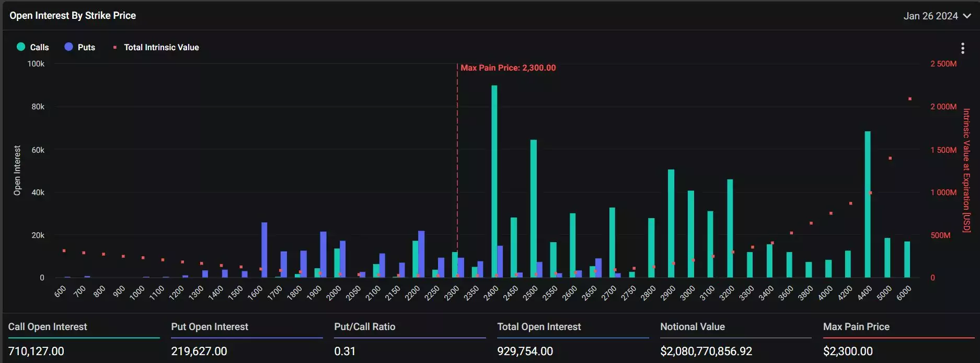
Task: Toggle Total Intrinsic Value legend series
Action: click(156, 47)
